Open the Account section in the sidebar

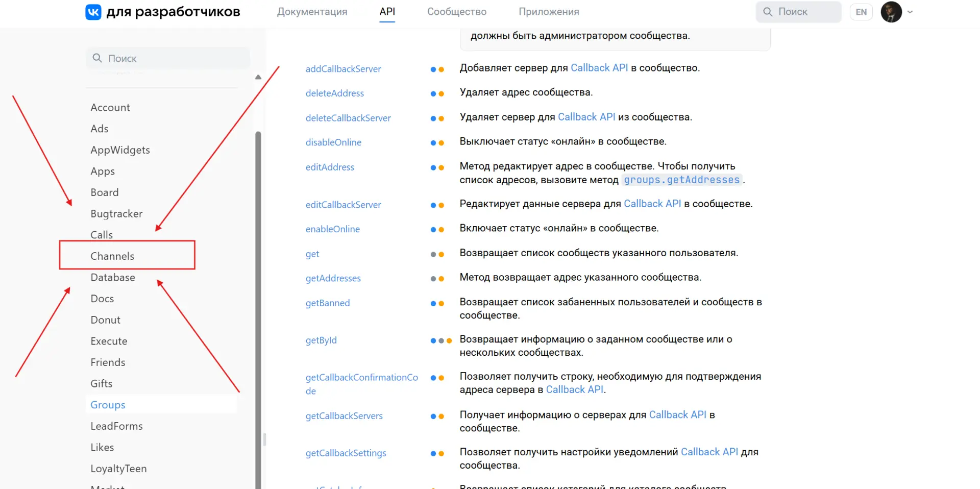[x=110, y=108]
